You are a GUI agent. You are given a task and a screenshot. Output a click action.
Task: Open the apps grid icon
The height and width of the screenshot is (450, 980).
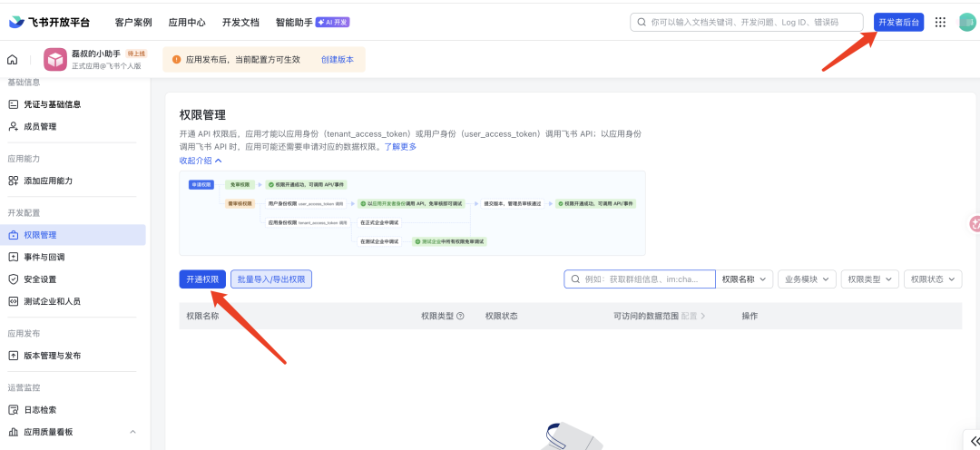940,22
